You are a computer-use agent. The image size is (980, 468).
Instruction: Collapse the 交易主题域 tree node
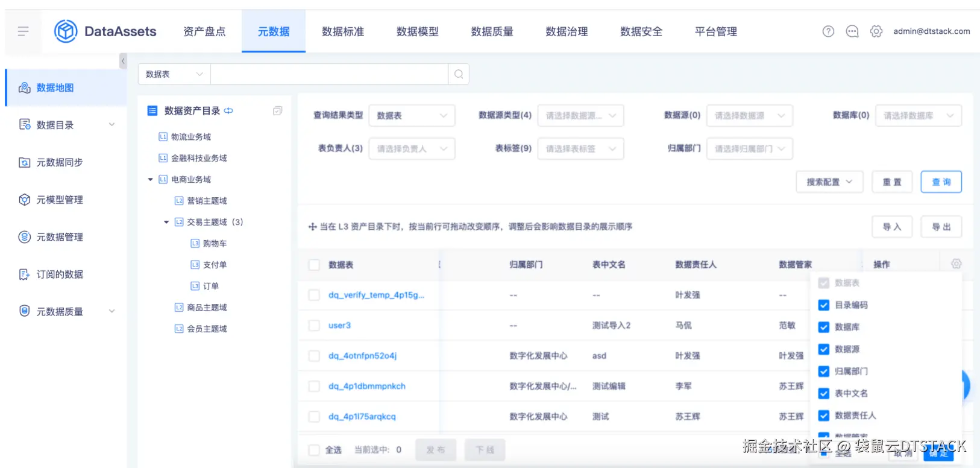[x=166, y=222]
